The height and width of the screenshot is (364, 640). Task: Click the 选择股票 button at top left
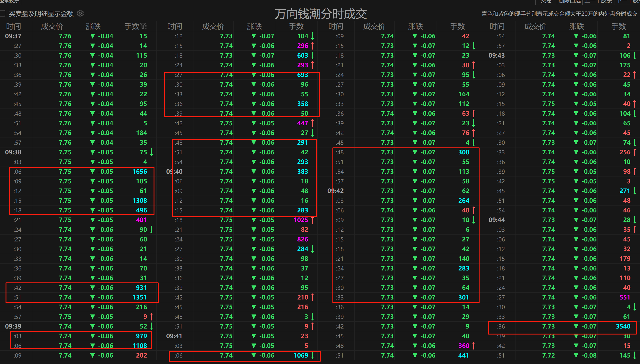10,2
